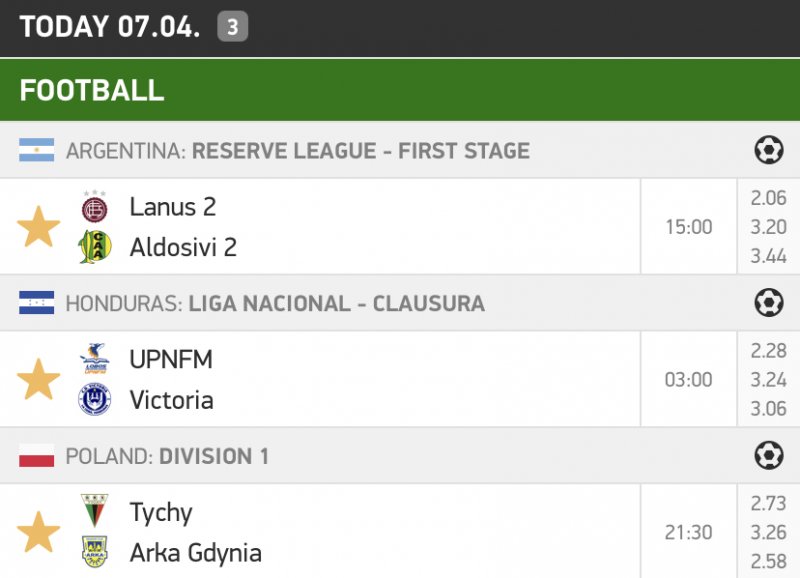
Task: Click the Poland flag icon
Action: pyautogui.click(x=37, y=456)
